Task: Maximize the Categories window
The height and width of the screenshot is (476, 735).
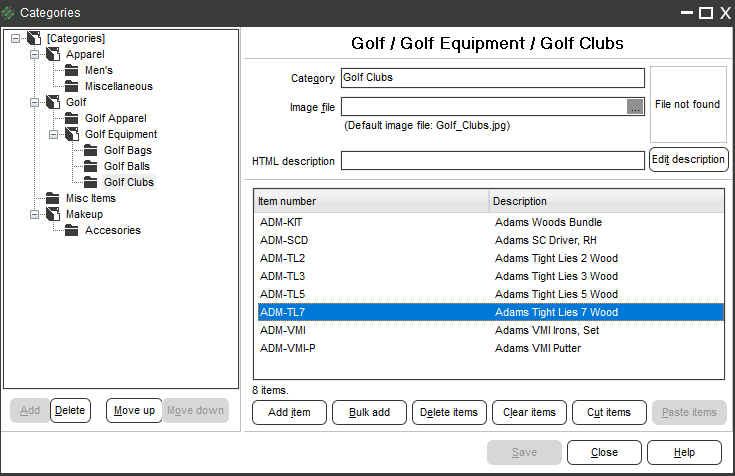Action: [x=706, y=13]
